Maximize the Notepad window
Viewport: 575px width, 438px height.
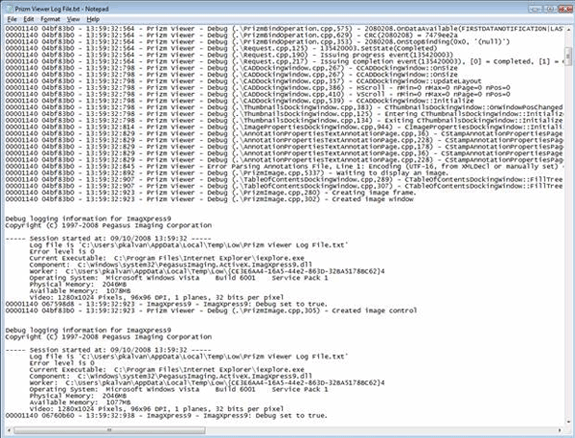click(x=551, y=9)
